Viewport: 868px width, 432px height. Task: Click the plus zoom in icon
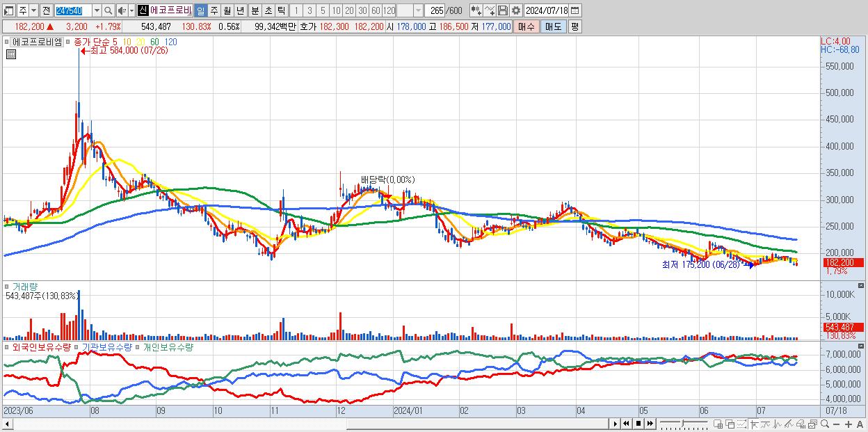[849, 424]
